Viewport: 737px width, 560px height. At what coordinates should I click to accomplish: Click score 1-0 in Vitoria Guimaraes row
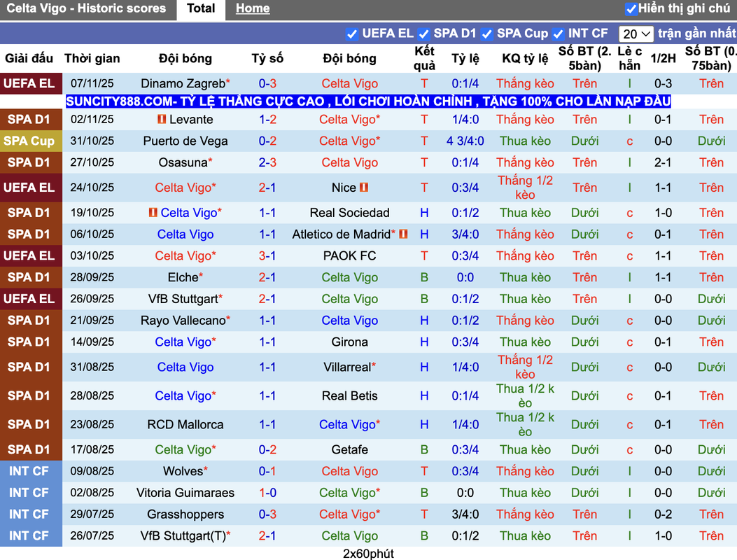click(x=267, y=493)
